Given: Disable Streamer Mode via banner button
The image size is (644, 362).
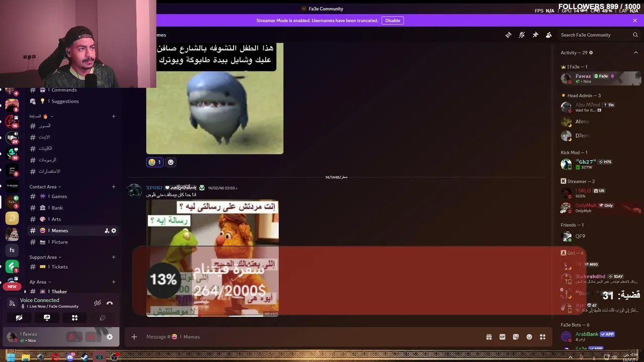Looking at the screenshot, I should (x=393, y=21).
